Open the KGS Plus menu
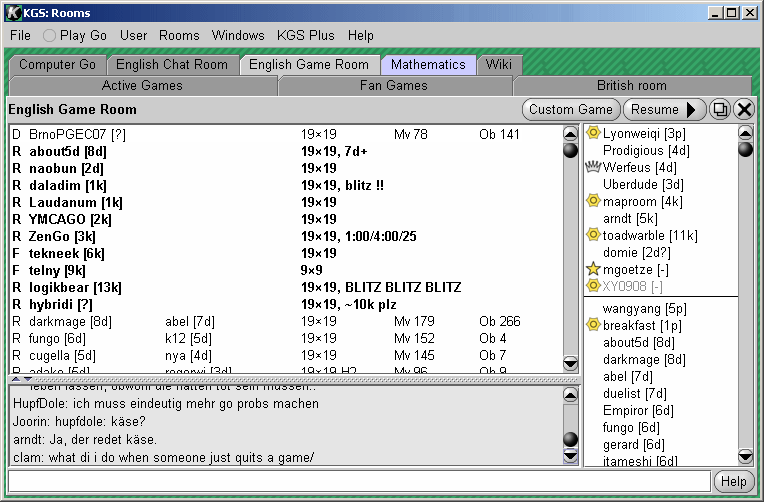This screenshot has height=502, width=764. (305, 35)
